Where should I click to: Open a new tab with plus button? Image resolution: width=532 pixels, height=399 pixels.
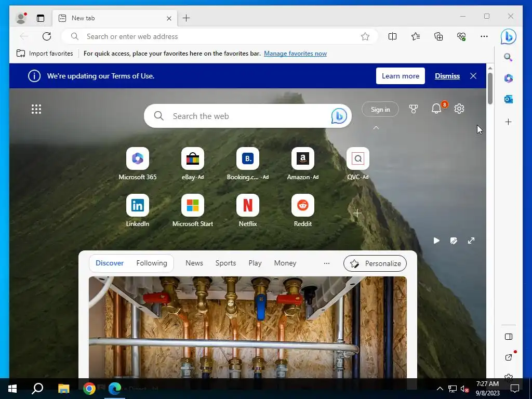pyautogui.click(x=187, y=18)
